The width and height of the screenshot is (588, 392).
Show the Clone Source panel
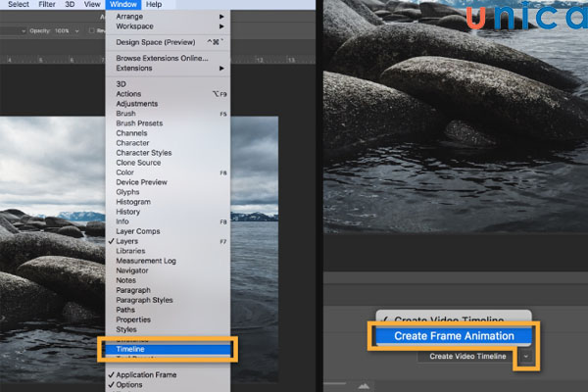[168, 163]
